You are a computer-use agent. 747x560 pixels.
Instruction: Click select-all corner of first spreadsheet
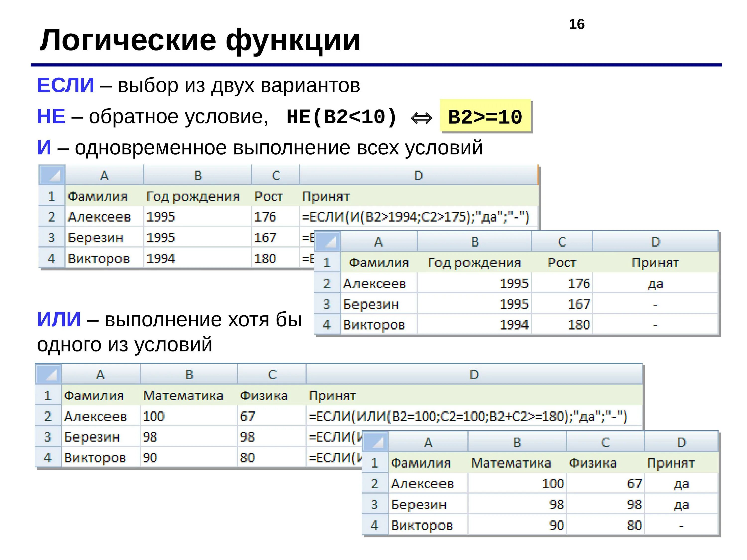(x=52, y=175)
